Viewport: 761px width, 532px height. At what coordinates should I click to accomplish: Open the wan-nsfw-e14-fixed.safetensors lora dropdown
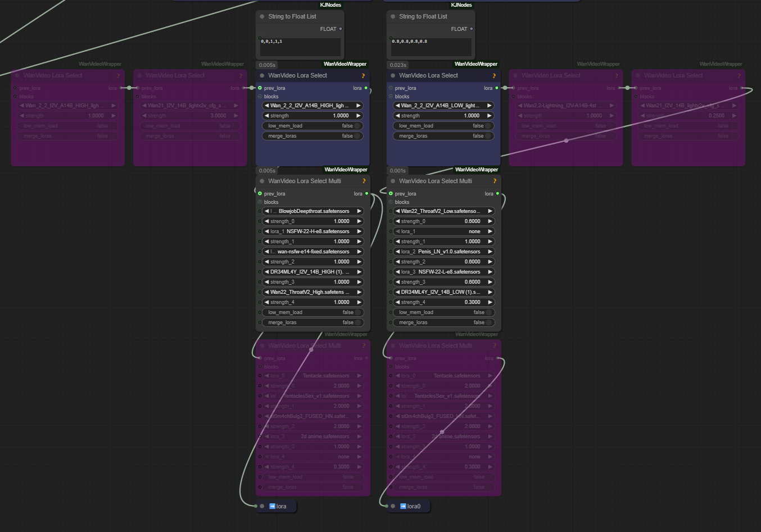(312, 252)
